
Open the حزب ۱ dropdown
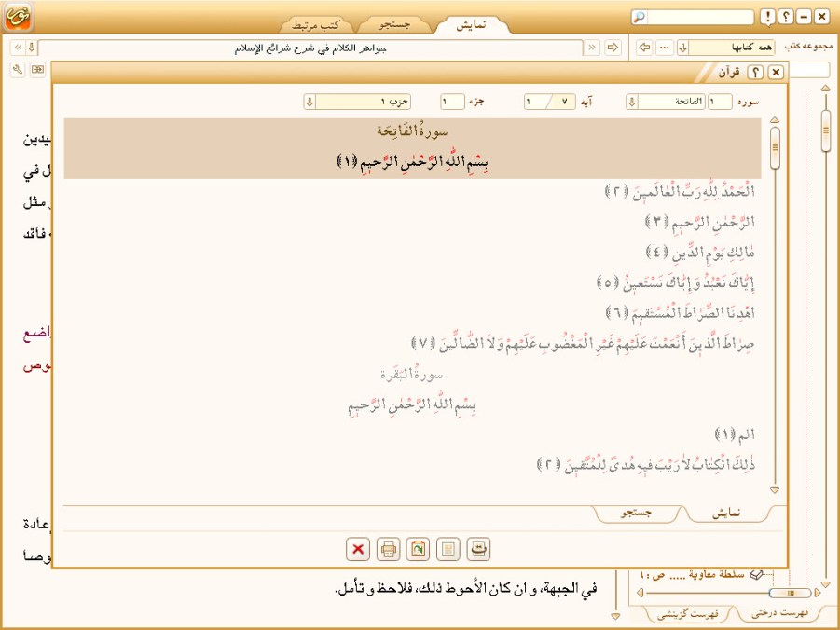pyautogui.click(x=310, y=102)
